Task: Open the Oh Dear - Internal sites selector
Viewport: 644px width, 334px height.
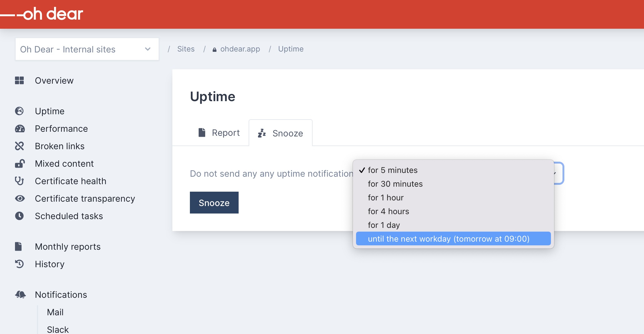Action: click(87, 49)
